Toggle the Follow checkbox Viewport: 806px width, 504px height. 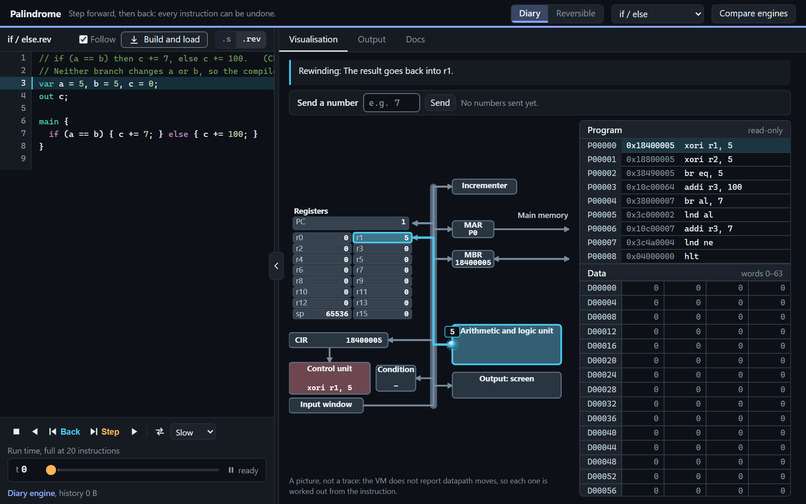[x=83, y=39]
